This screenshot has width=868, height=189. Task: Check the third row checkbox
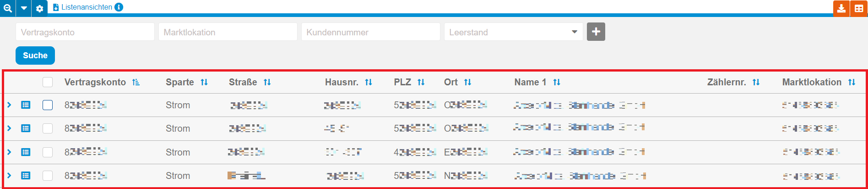pyautogui.click(x=48, y=152)
